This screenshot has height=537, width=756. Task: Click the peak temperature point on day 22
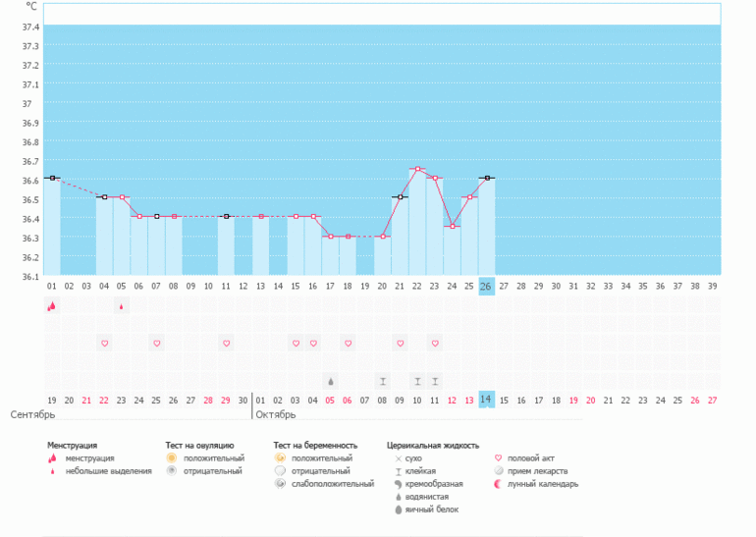pyautogui.click(x=417, y=169)
